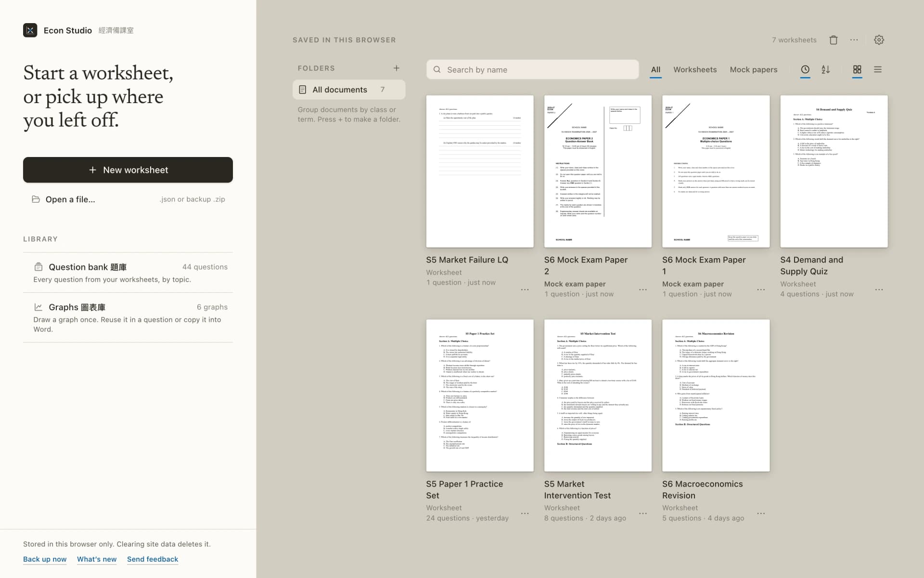This screenshot has height=578, width=924.
Task: Open S6 Mock Exam Paper 1 thumbnail
Action: [716, 171]
